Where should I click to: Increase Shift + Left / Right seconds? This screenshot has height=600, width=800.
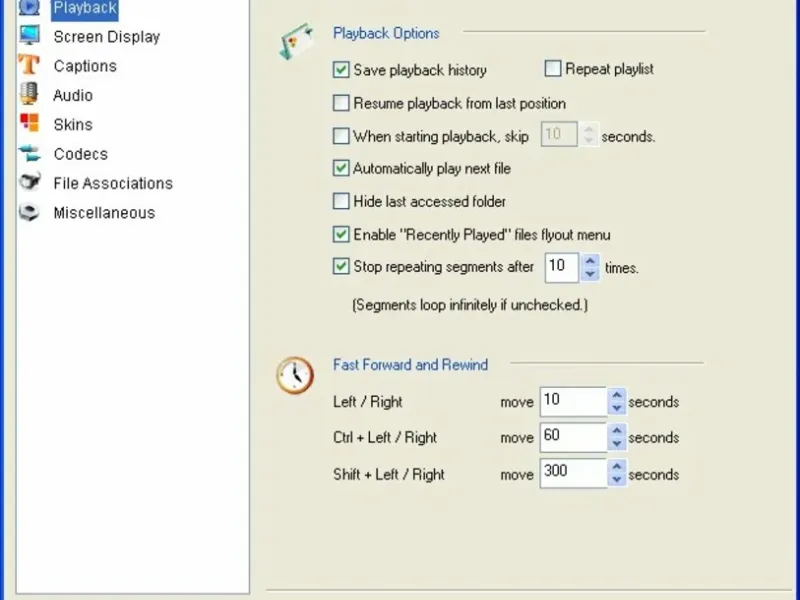click(617, 466)
